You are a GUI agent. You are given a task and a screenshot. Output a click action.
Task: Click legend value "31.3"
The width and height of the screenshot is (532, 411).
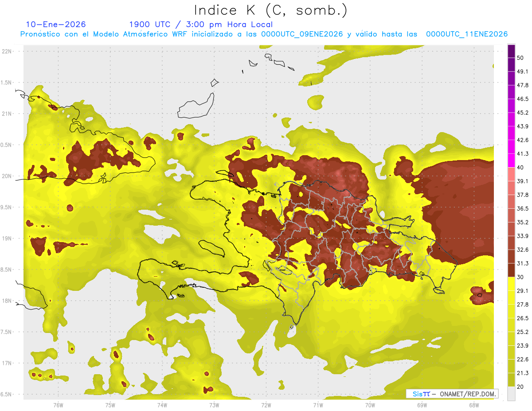point(523,263)
